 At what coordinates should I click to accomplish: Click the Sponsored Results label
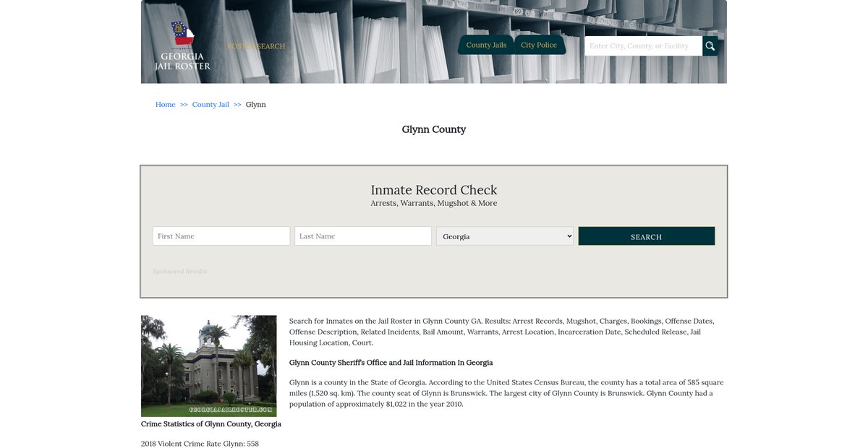[x=179, y=272]
